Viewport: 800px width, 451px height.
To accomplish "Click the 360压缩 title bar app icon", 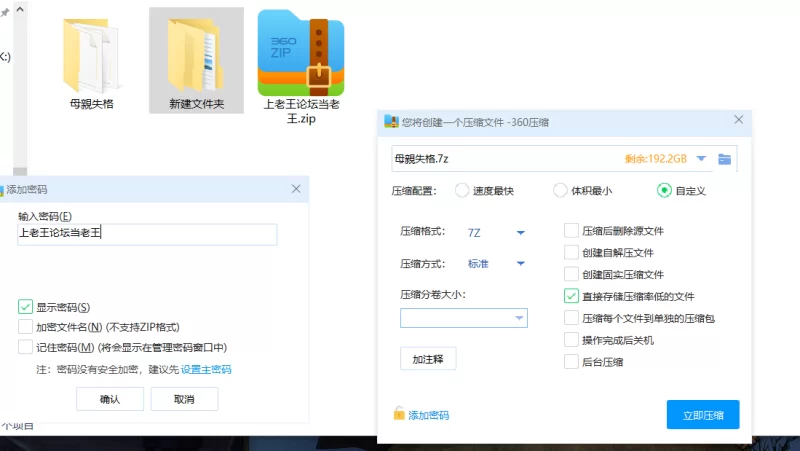I will (391, 121).
